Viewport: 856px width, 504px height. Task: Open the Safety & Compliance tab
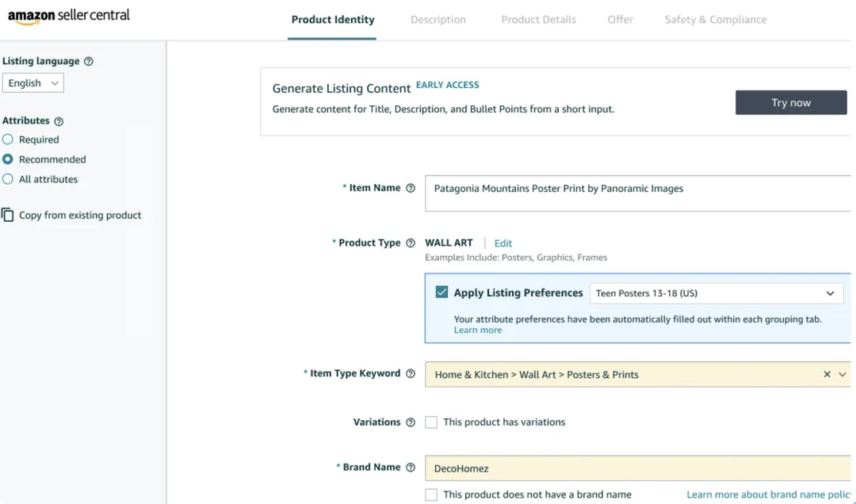click(715, 20)
